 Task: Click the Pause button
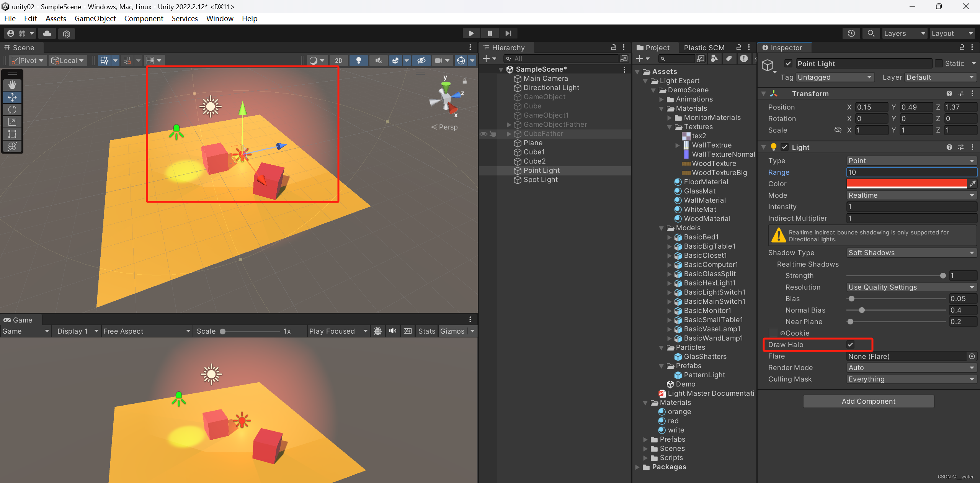pos(490,33)
